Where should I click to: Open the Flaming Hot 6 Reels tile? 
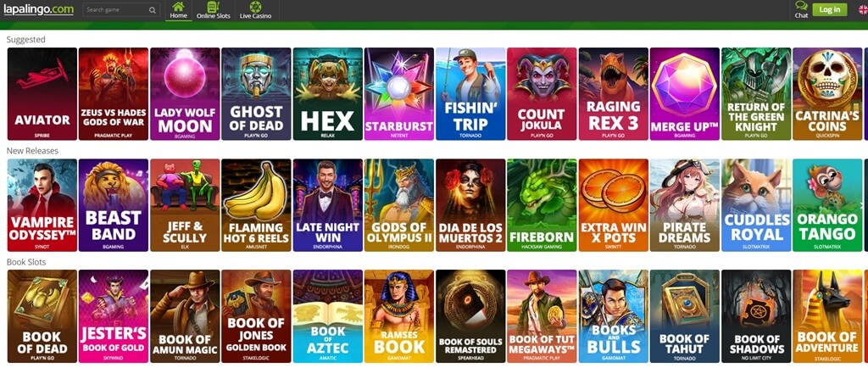tap(256, 205)
